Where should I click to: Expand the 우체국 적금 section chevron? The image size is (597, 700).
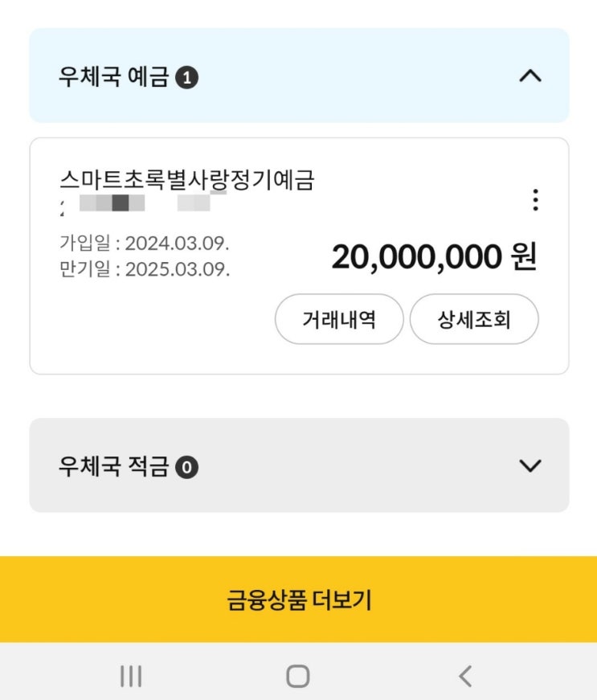pos(530,465)
